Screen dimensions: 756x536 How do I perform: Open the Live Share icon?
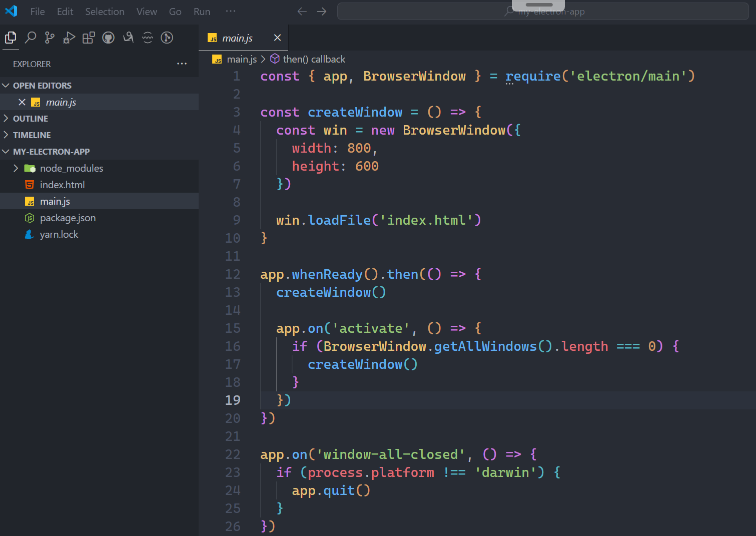pos(128,38)
